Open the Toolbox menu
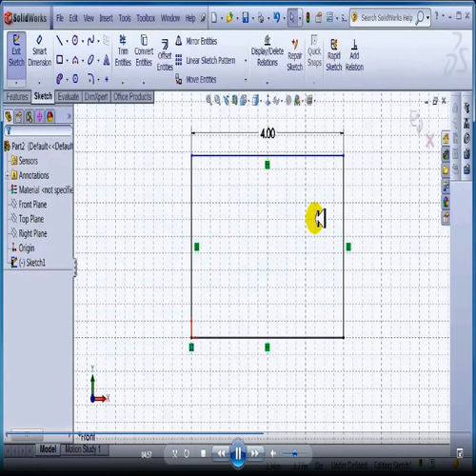The height and width of the screenshot is (476, 476). [x=146, y=18]
